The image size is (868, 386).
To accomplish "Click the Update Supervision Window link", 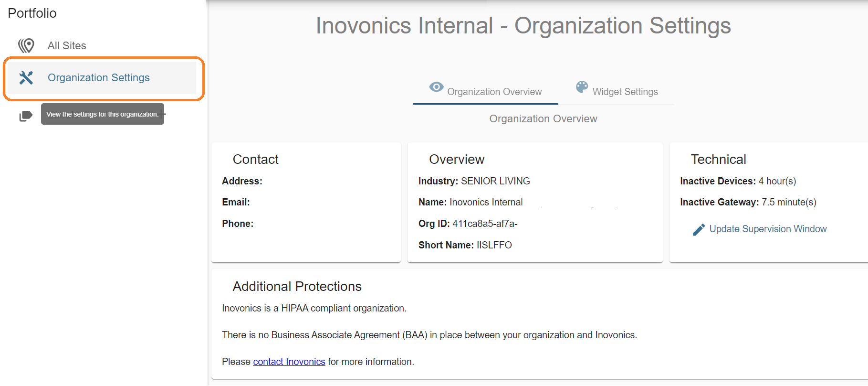I will point(768,229).
